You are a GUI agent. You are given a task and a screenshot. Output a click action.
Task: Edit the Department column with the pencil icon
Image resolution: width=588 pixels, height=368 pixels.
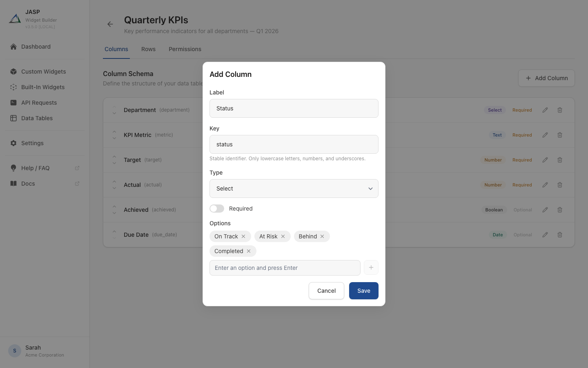coord(545,110)
